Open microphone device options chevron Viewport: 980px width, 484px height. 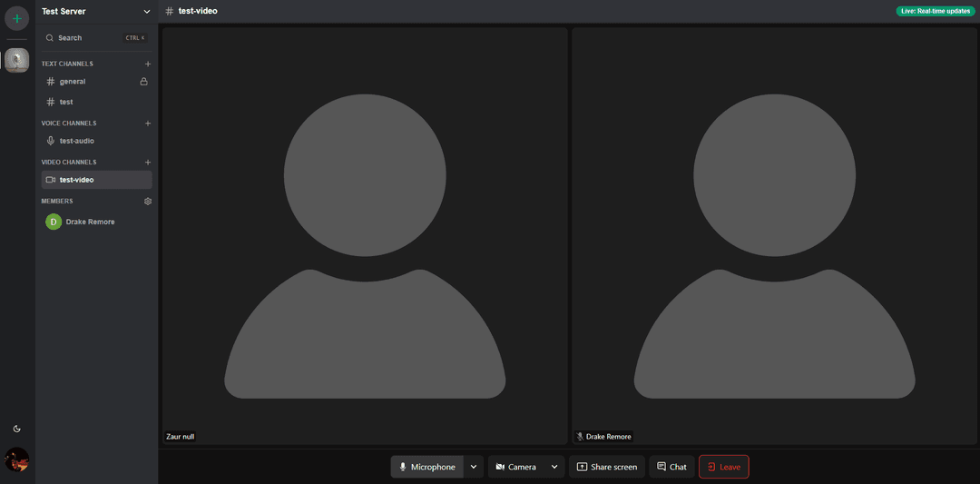(474, 467)
